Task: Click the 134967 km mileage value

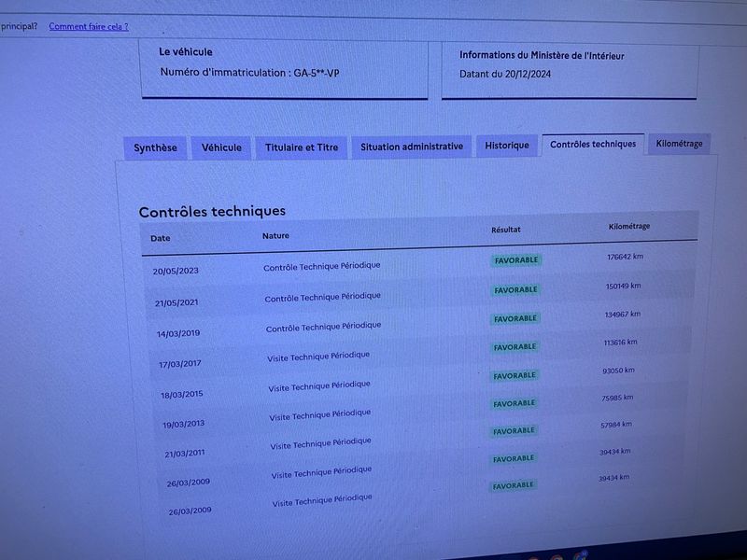Action: [x=623, y=315]
